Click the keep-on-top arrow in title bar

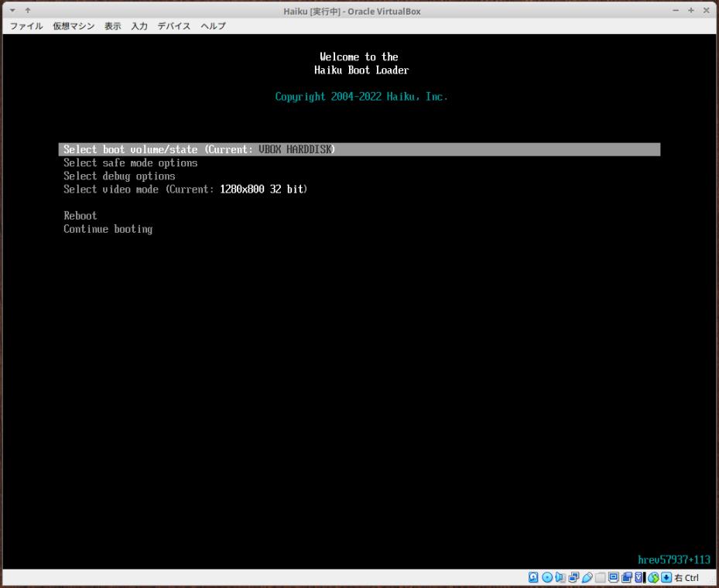pos(28,10)
